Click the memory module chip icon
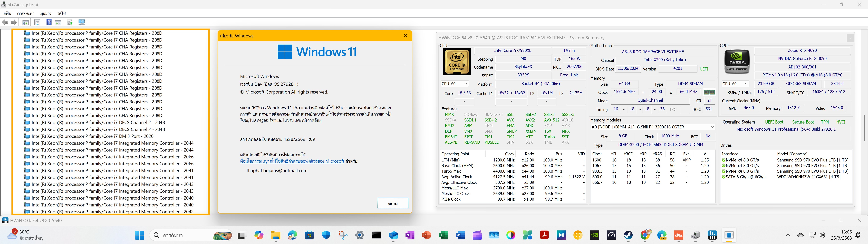 [x=709, y=92]
